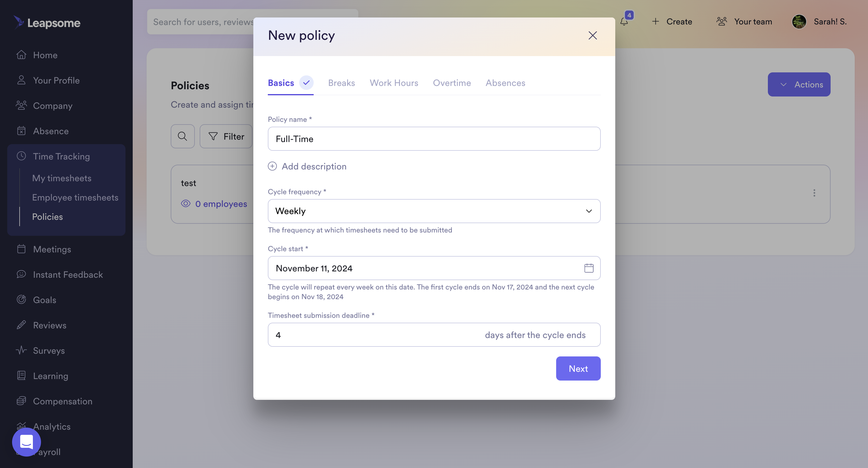Open the Actions dropdown button

point(799,84)
